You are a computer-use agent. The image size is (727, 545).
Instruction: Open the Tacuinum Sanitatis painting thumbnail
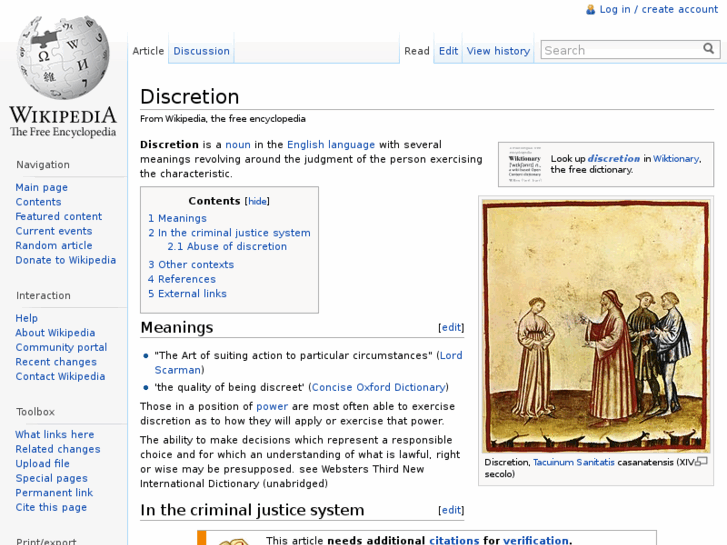596,326
